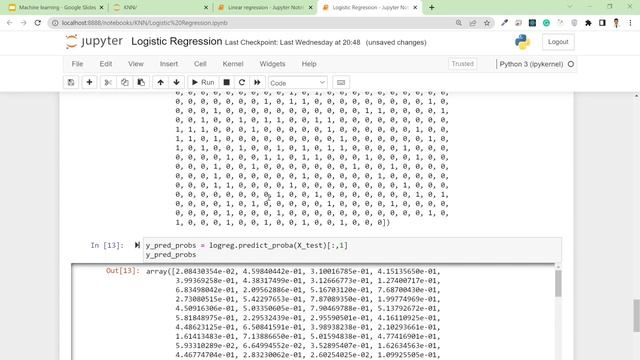
Task: Go back in browser history
Action: [x=9, y=23]
